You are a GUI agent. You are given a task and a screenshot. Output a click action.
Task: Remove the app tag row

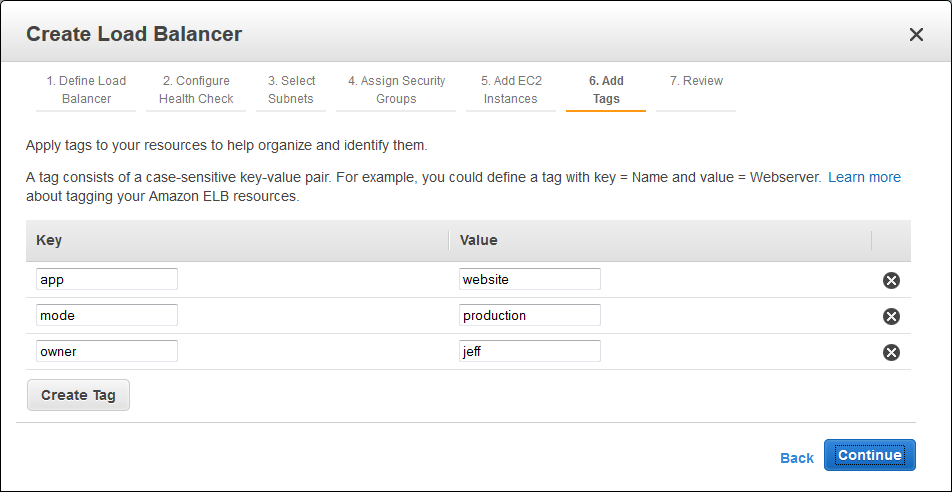(891, 280)
